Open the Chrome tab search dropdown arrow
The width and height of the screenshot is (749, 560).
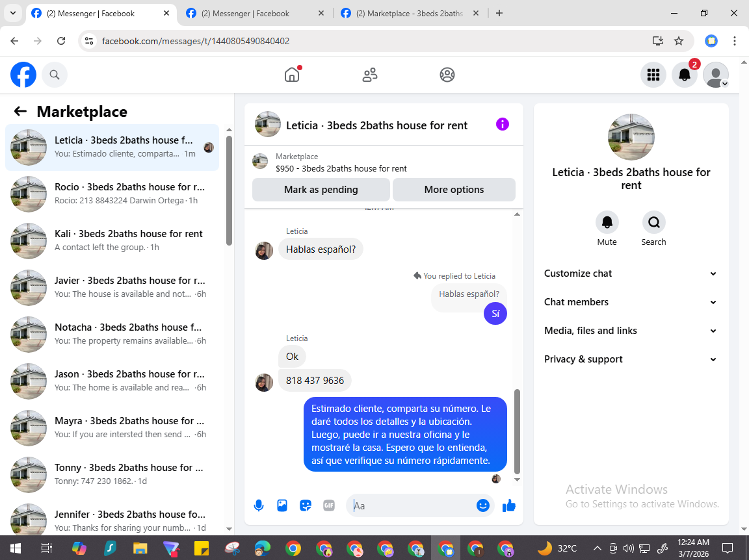coord(13,14)
